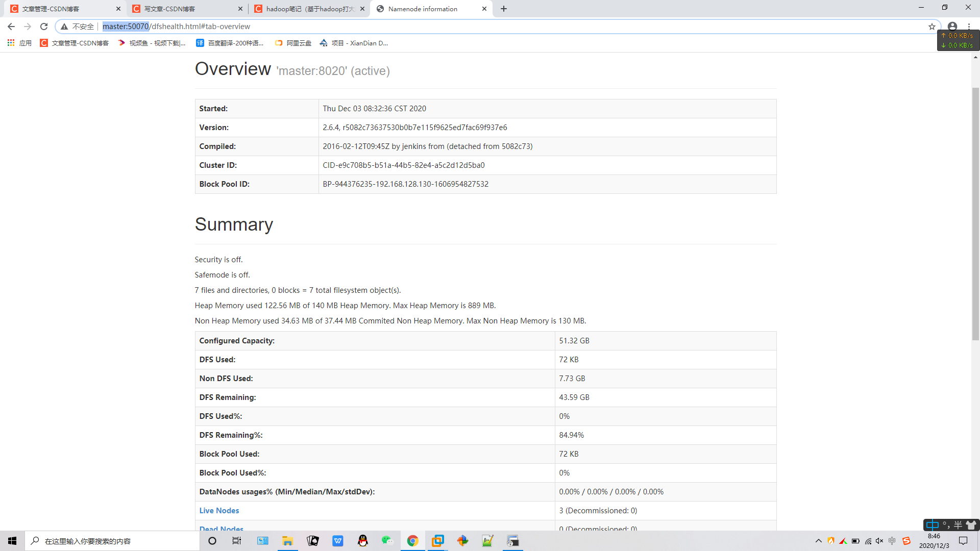
Task: Bookmark this page with the star icon
Action: (x=932, y=27)
